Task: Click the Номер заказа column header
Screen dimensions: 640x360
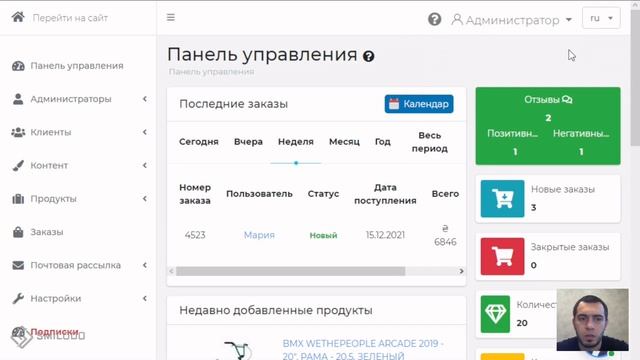Action: [x=195, y=194]
